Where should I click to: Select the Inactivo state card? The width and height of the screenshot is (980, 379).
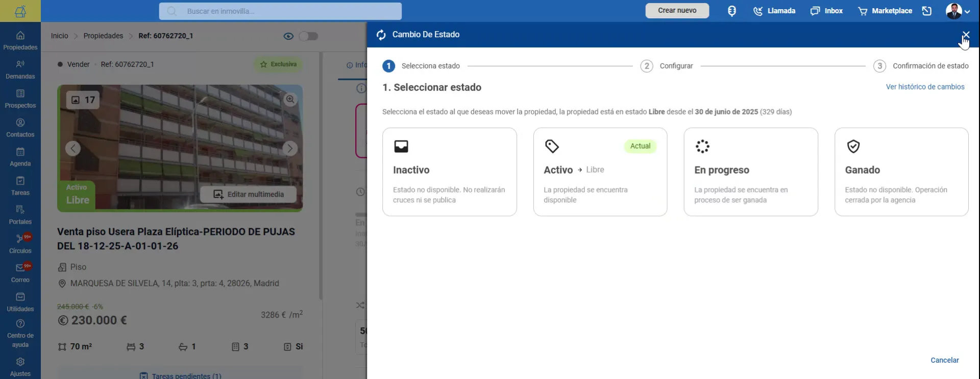(x=450, y=172)
